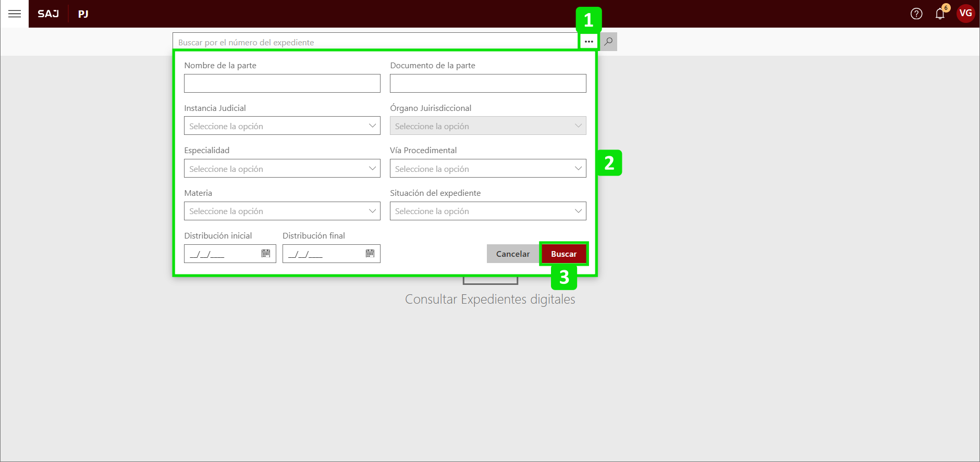Image resolution: width=980 pixels, height=462 pixels.
Task: Open the notifications bell
Action: (x=940, y=14)
